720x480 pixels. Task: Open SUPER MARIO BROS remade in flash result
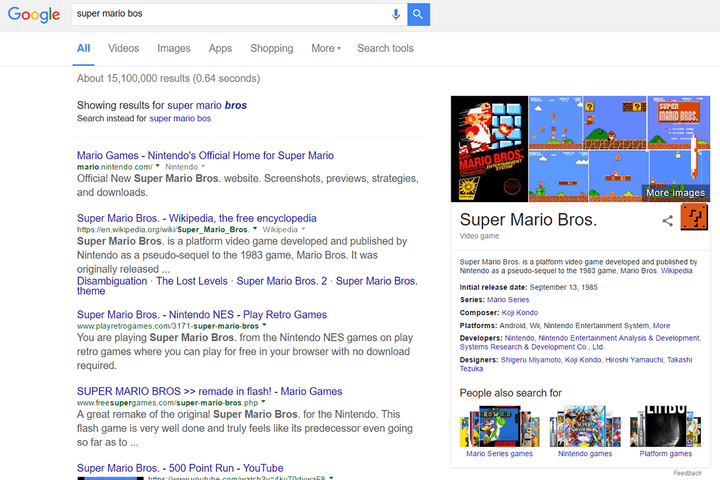(x=209, y=391)
